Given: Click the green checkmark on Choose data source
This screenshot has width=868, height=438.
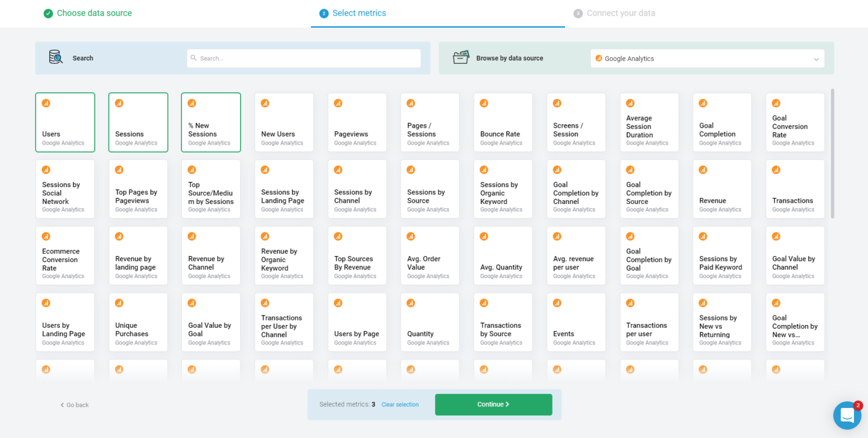Looking at the screenshot, I should pyautogui.click(x=49, y=12).
